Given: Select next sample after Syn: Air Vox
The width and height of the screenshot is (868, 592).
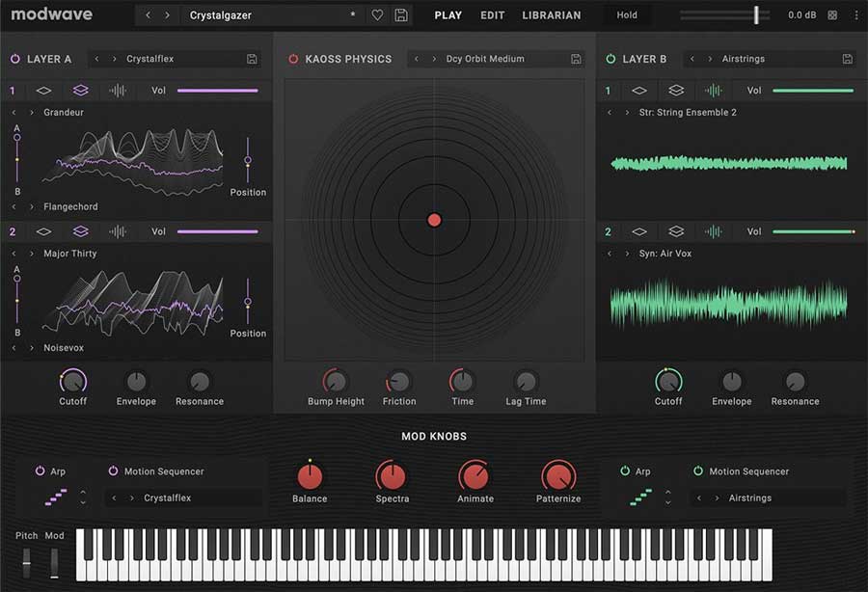Looking at the screenshot, I should point(627,254).
